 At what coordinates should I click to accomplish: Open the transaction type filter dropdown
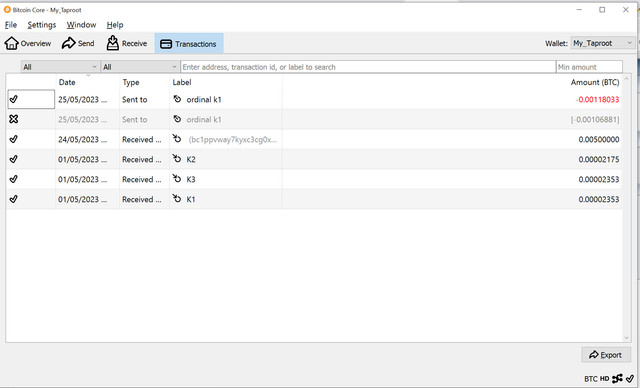(x=140, y=67)
